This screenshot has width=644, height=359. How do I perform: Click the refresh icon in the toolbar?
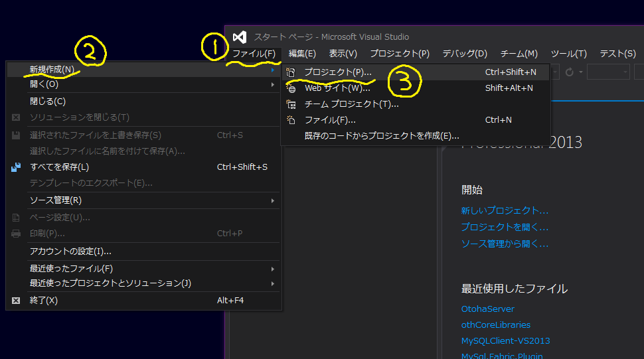(x=569, y=72)
